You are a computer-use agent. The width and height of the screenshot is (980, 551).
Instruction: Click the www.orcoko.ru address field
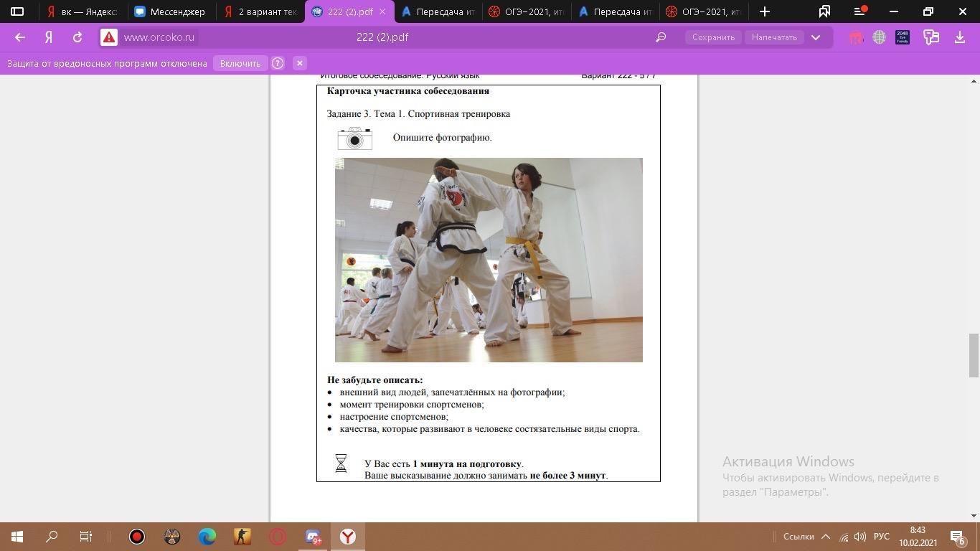159,37
